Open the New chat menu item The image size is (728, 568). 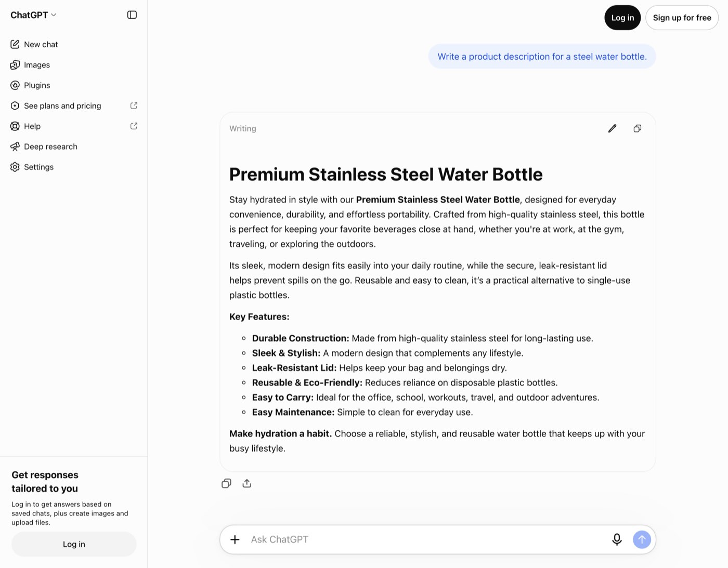[x=74, y=45]
